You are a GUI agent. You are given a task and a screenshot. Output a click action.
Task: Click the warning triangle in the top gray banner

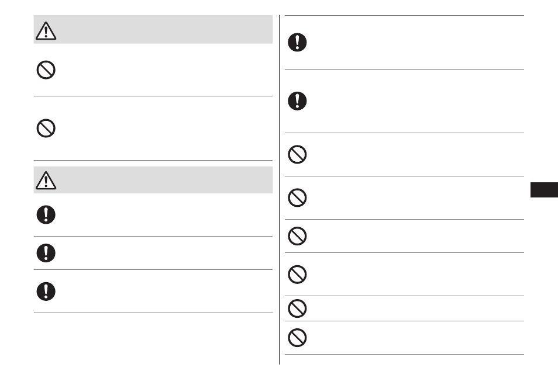click(x=46, y=30)
